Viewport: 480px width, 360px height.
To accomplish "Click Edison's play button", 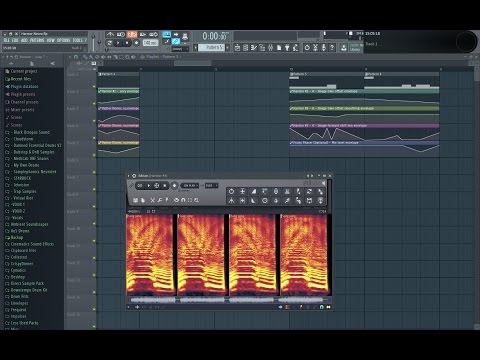I will (149, 186).
